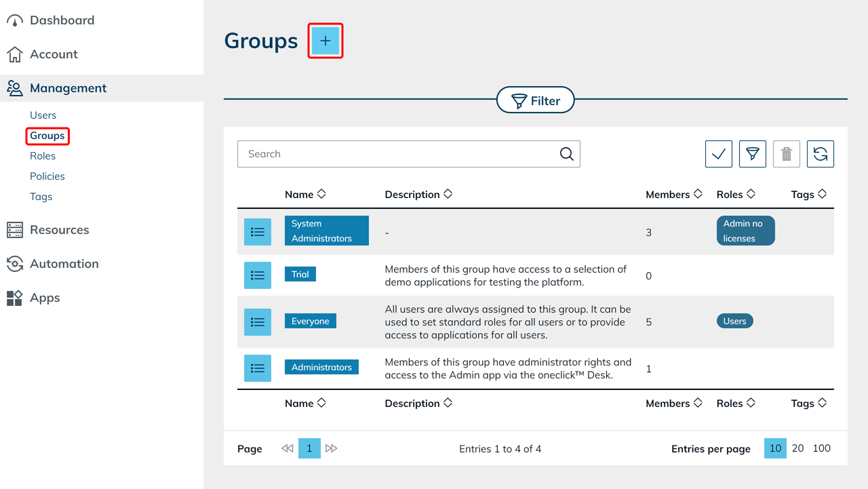Sort by Name in top header
Viewport: 868px width, 489px height.
[x=305, y=194]
